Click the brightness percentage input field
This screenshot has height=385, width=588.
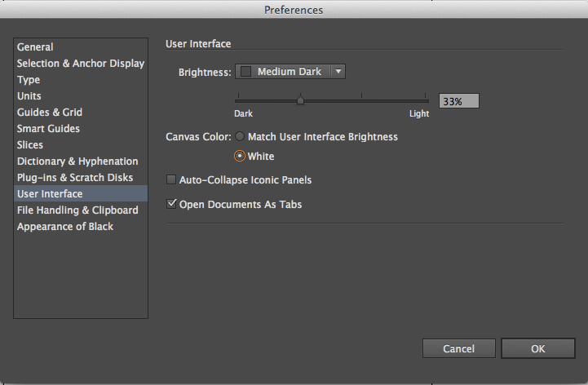(458, 101)
